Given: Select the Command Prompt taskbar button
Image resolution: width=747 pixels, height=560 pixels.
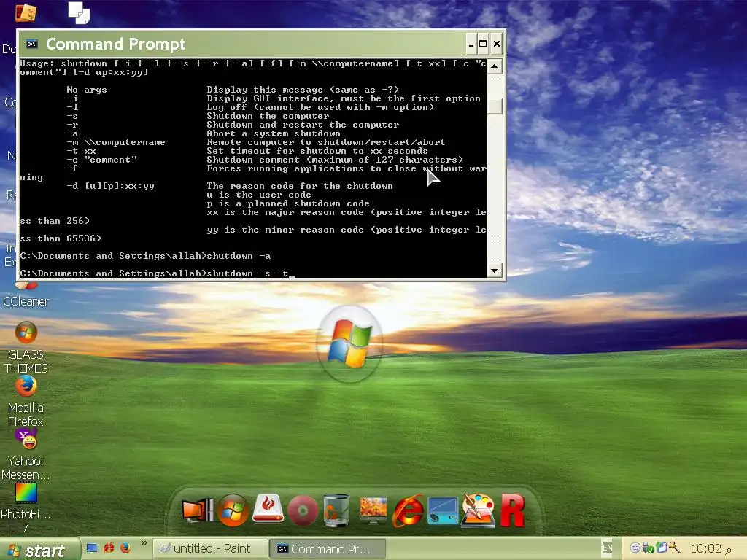Looking at the screenshot, I should pos(327,549).
